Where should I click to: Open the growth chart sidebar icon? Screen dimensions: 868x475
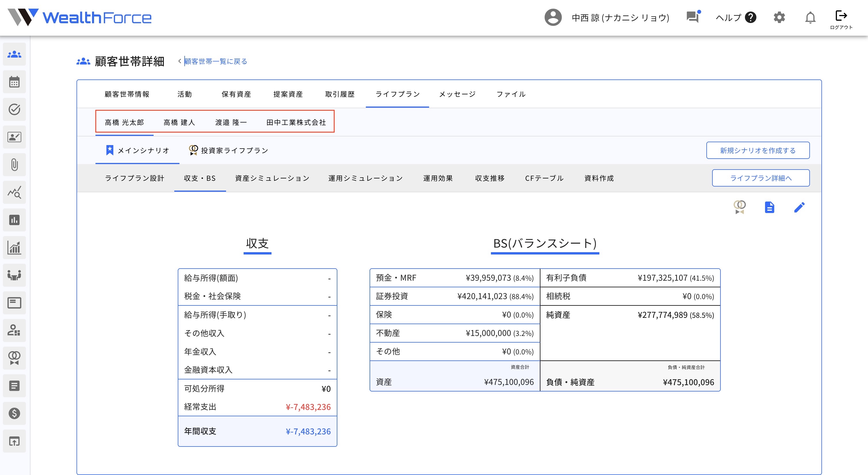(14, 248)
